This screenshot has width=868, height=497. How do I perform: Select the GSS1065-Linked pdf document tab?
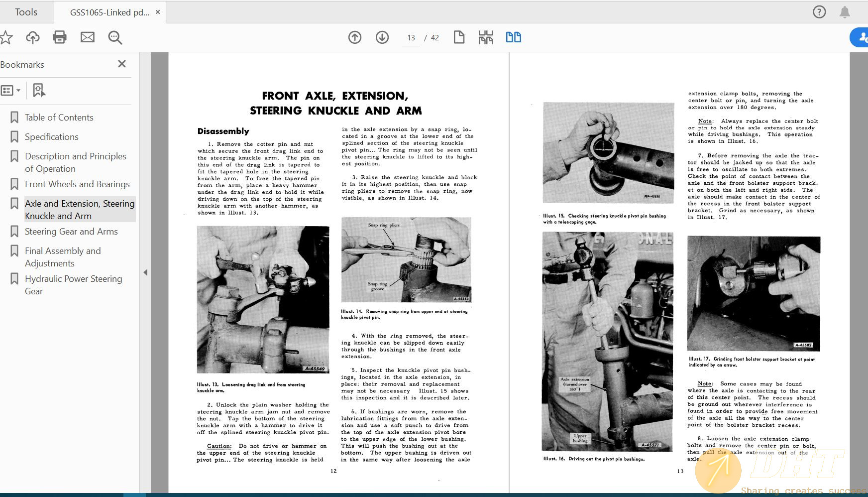(109, 12)
